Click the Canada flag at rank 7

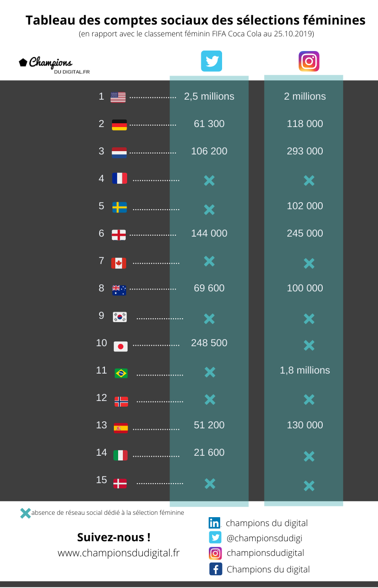(x=119, y=263)
